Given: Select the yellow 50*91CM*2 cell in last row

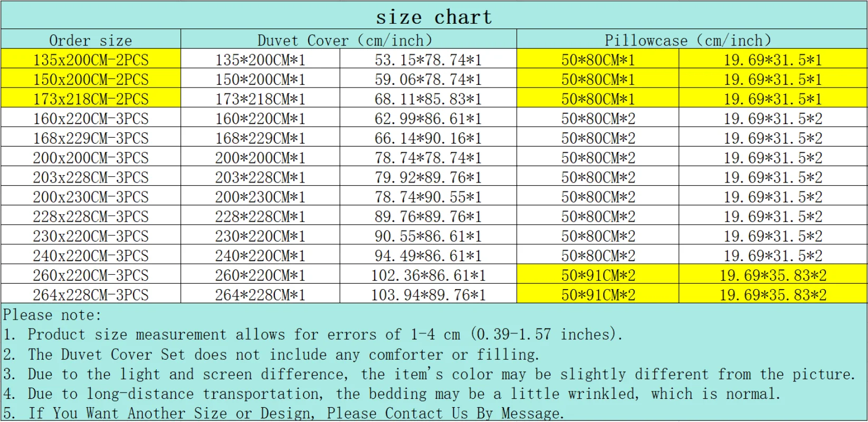Looking at the screenshot, I should (x=598, y=294).
